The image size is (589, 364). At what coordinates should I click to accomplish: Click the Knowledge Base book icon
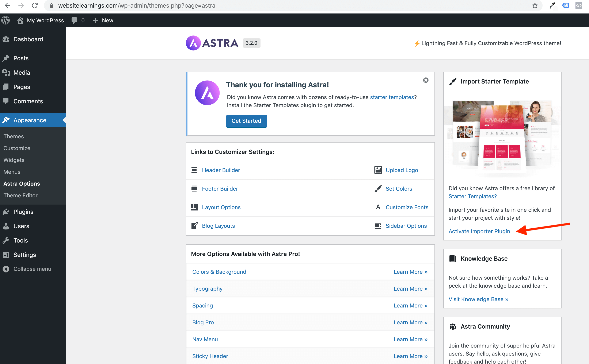(453, 259)
